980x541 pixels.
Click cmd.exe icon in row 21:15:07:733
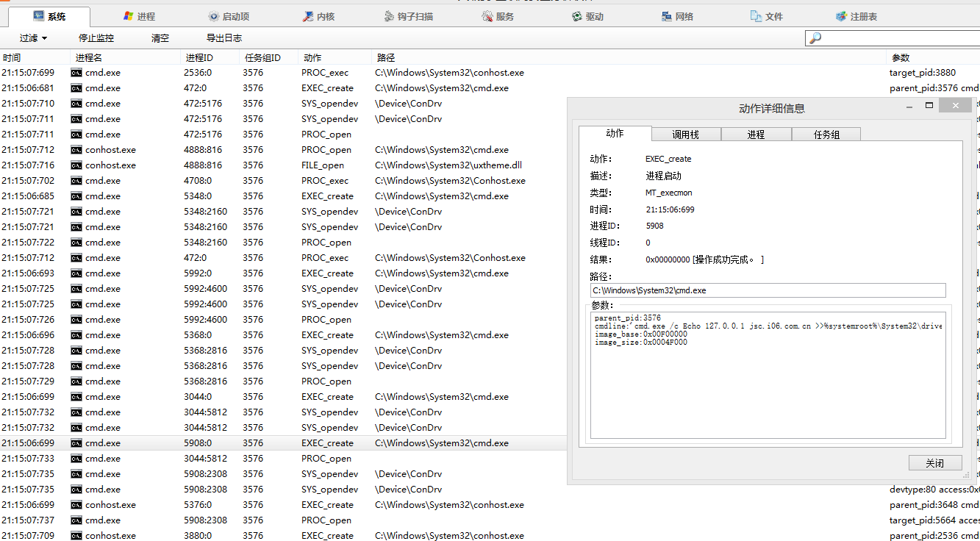(x=76, y=459)
